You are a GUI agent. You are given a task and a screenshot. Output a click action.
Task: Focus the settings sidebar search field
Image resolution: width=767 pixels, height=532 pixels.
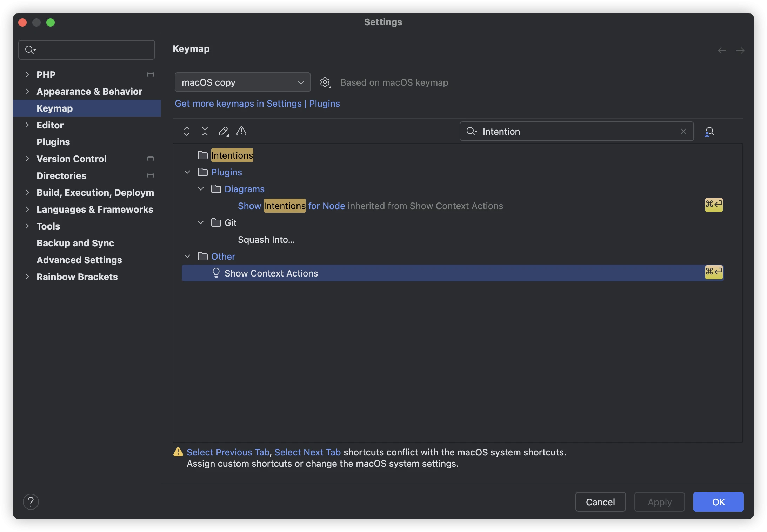pyautogui.click(x=91, y=50)
